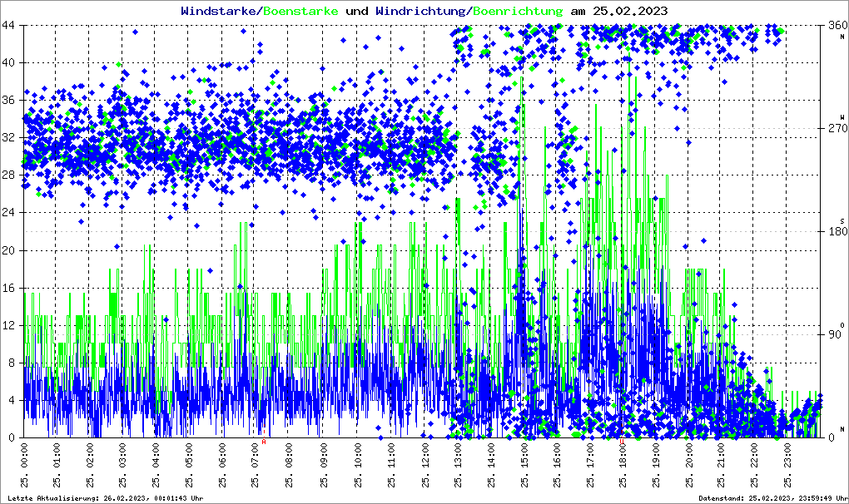The width and height of the screenshot is (849, 504).
Task: Click the time label "15:00"
Action: [x=524, y=455]
